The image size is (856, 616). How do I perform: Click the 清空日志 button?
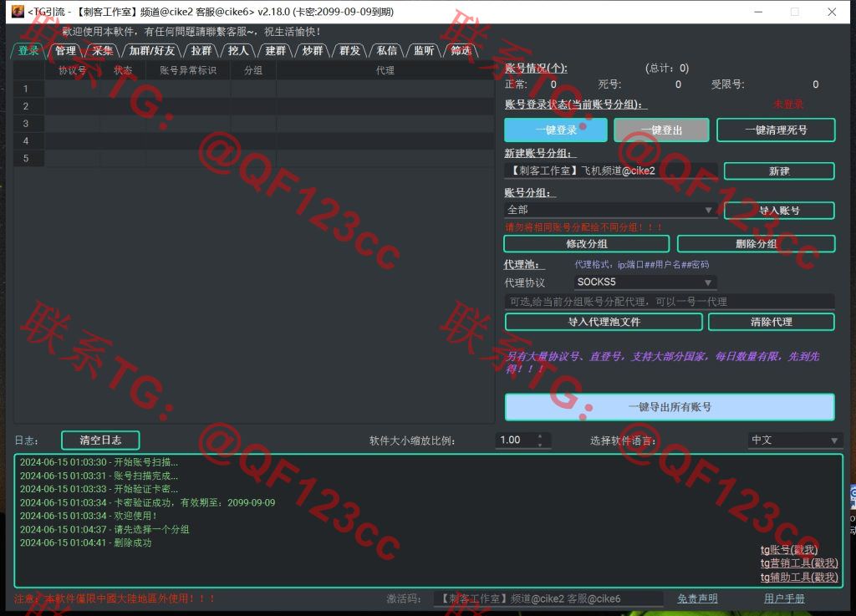point(100,440)
